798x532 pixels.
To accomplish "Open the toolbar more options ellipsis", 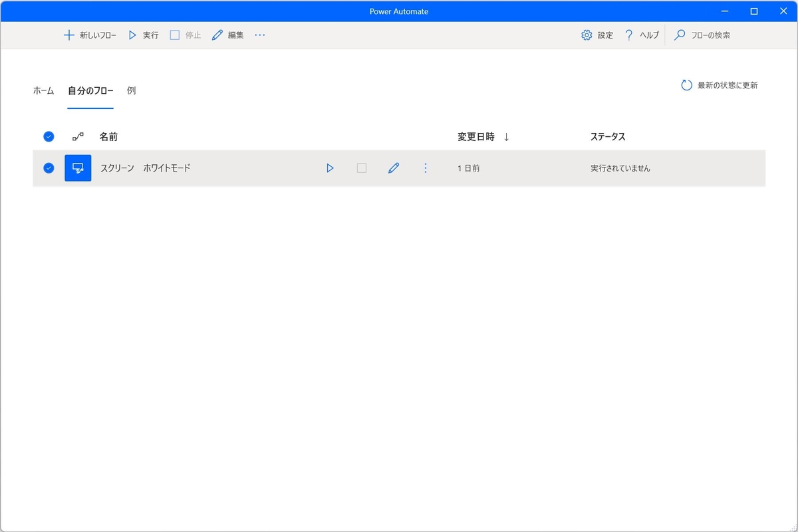I will pos(260,35).
